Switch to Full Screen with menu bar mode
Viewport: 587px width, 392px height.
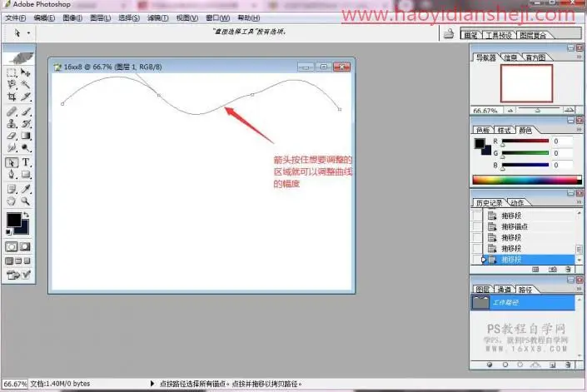18,261
